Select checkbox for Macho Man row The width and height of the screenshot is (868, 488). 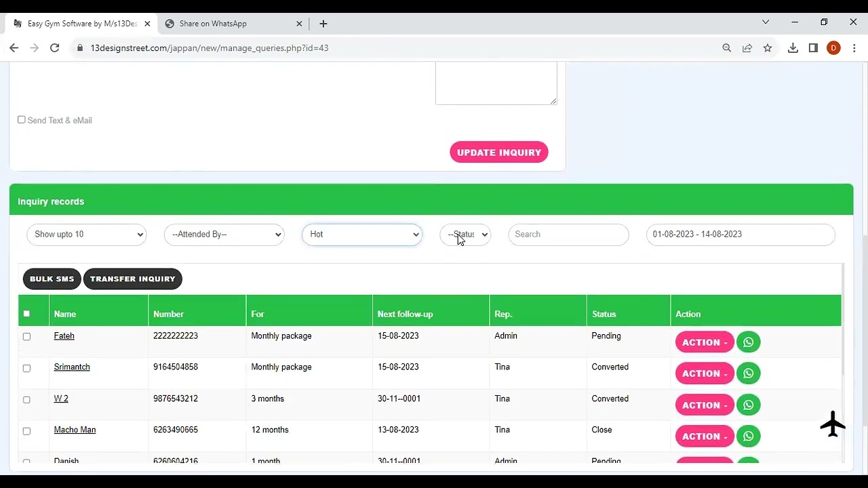(x=26, y=431)
